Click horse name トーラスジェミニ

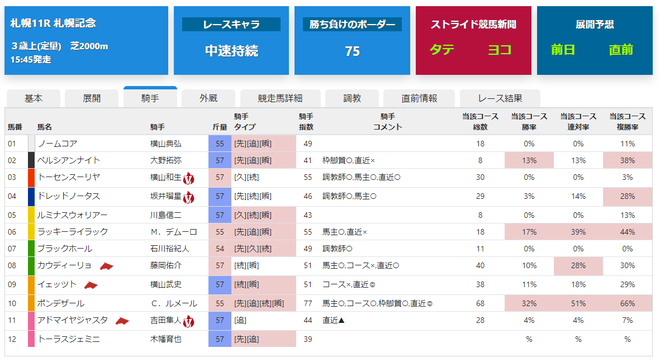[69, 339]
